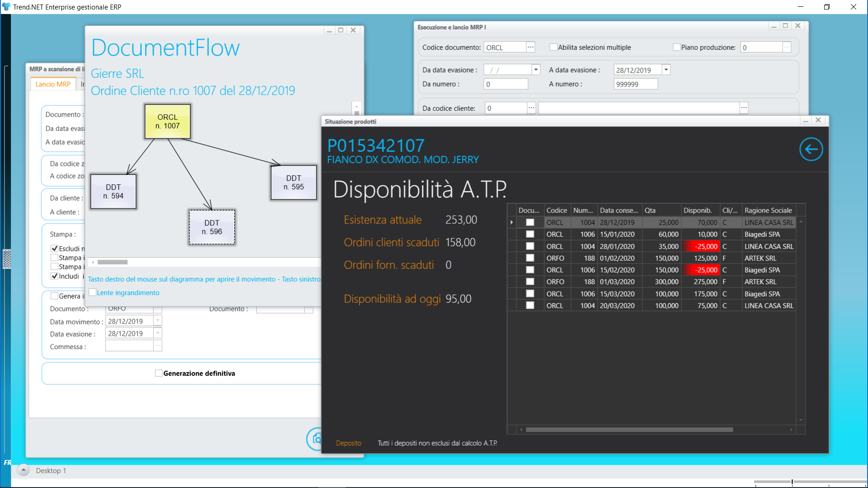
Task: Click the Situazione prodotti grid's horizontal scrollbar
Action: point(629,430)
